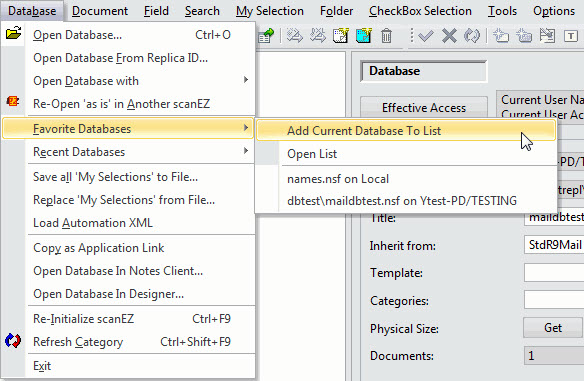The width and height of the screenshot is (584, 381).
Task: Click the green arrow export toolbar icon
Action: coord(266,36)
